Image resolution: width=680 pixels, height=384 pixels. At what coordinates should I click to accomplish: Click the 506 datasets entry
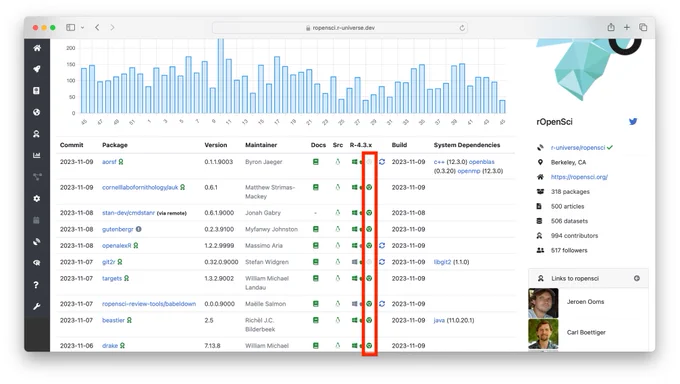pos(569,221)
